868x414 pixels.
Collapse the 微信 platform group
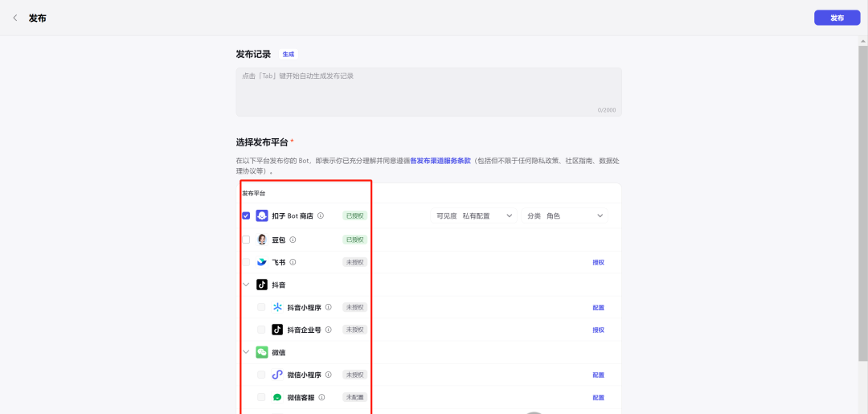pos(246,352)
